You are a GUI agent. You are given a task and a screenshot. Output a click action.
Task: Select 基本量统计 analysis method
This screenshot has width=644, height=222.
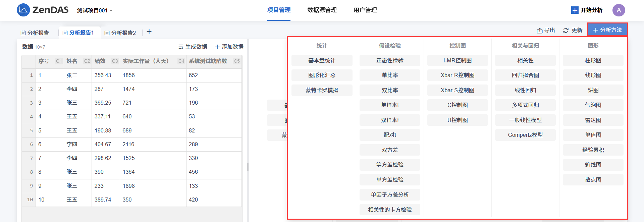coord(322,60)
